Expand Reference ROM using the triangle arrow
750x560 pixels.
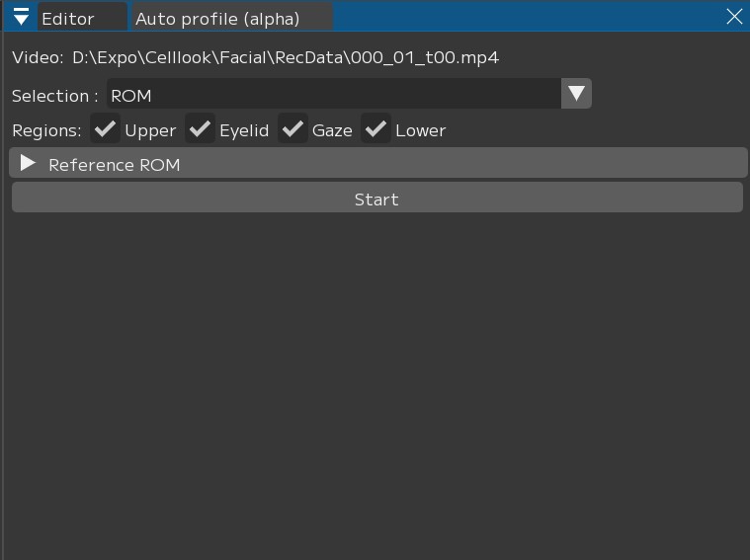(28, 164)
